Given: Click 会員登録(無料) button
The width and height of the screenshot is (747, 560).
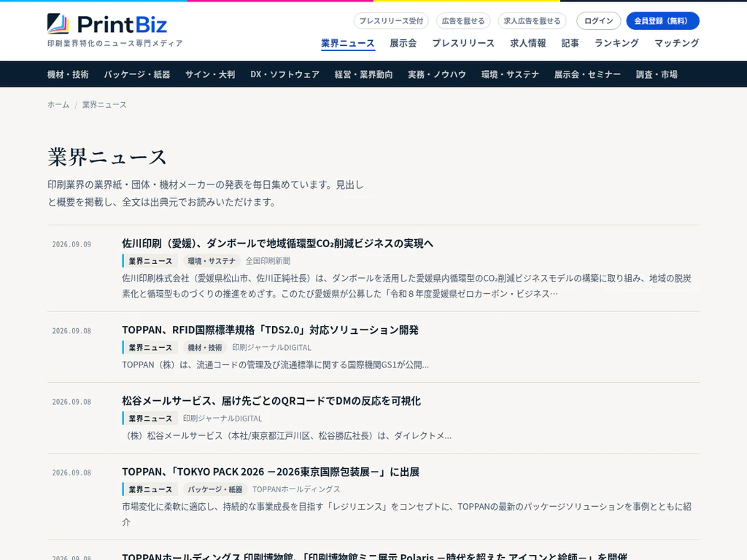Looking at the screenshot, I should pyautogui.click(x=662, y=21).
